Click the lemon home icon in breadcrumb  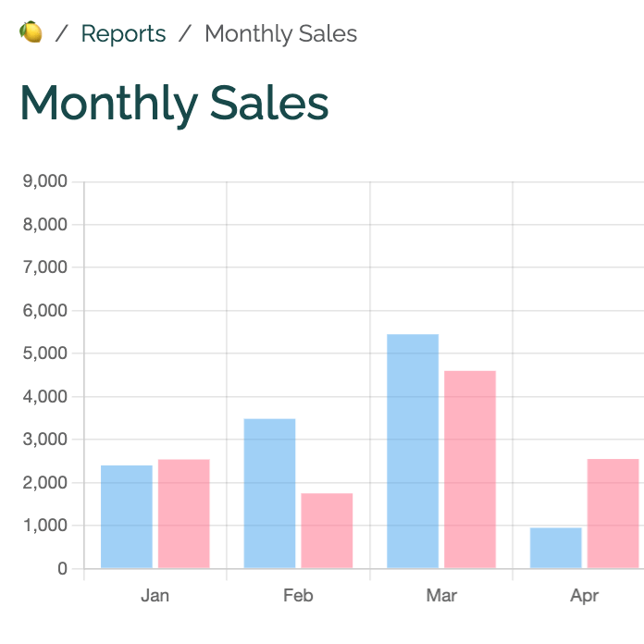tap(31, 33)
